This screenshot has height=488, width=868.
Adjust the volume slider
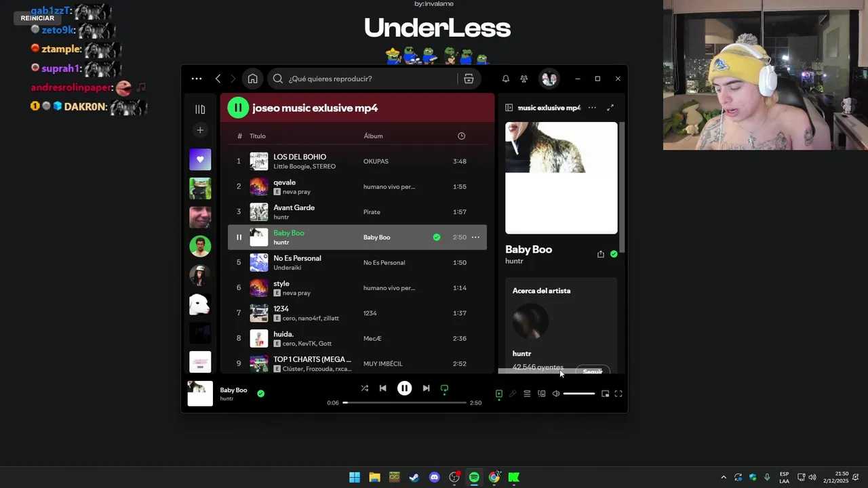[x=579, y=394]
